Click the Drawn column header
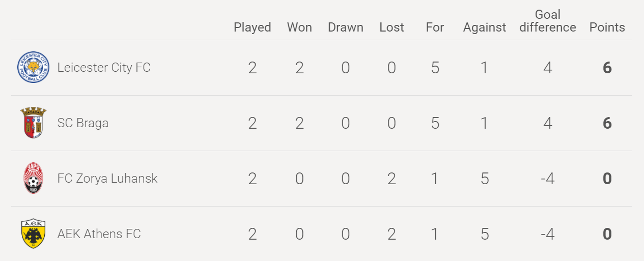Image resolution: width=644 pixels, height=261 pixels. pyautogui.click(x=346, y=27)
